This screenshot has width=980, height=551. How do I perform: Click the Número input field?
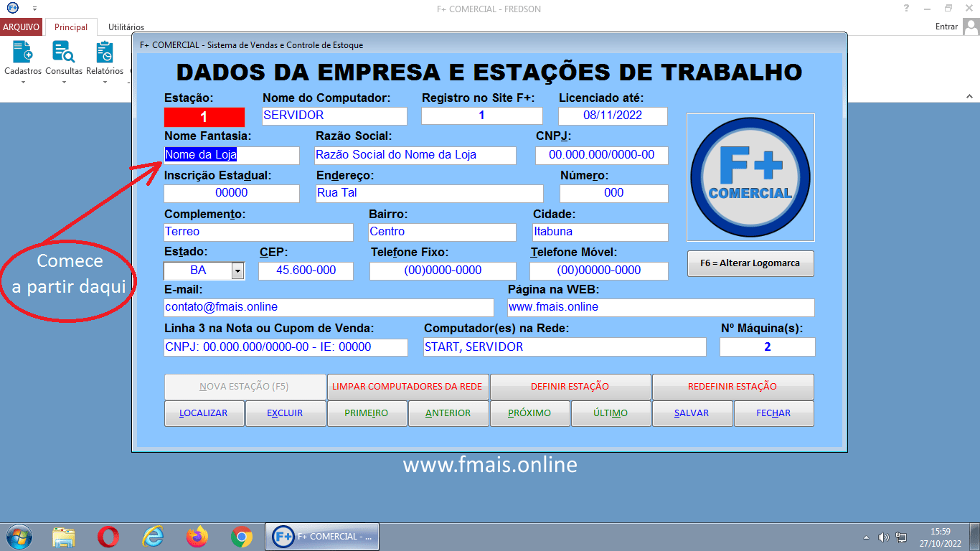tap(614, 193)
